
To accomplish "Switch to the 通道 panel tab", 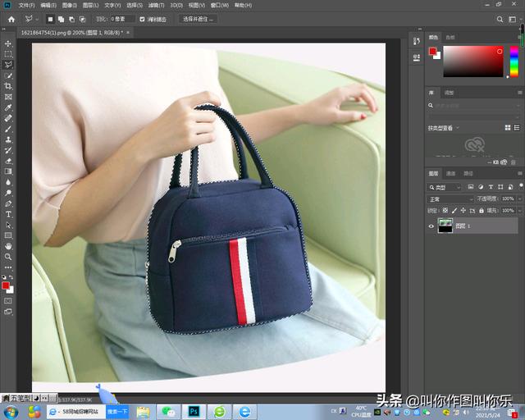I will point(450,174).
